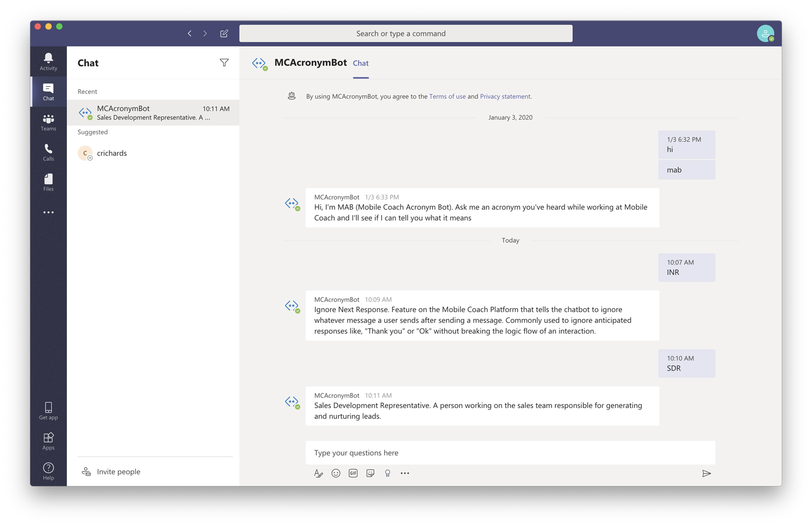This screenshot has width=812, height=526.
Task: Filter the chat list
Action: click(224, 63)
